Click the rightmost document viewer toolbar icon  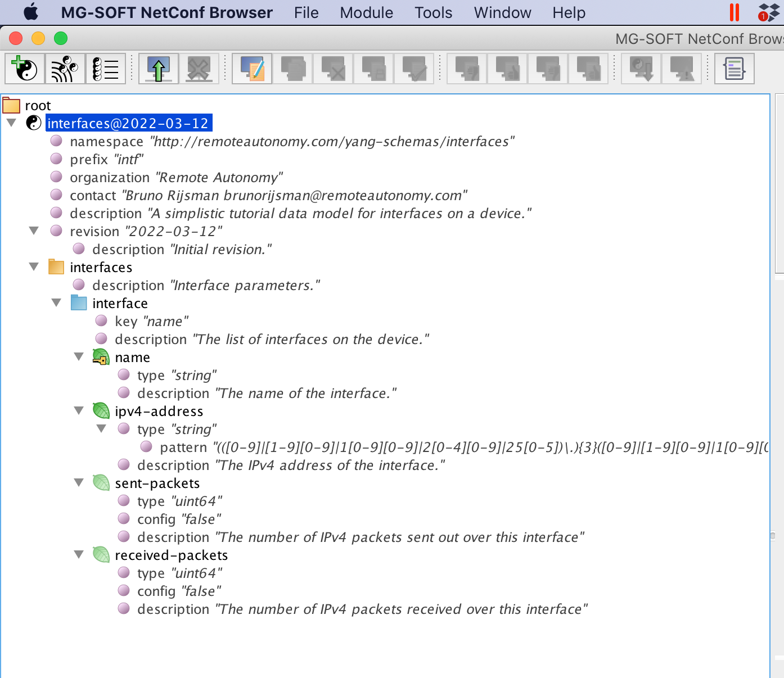pyautogui.click(x=734, y=68)
